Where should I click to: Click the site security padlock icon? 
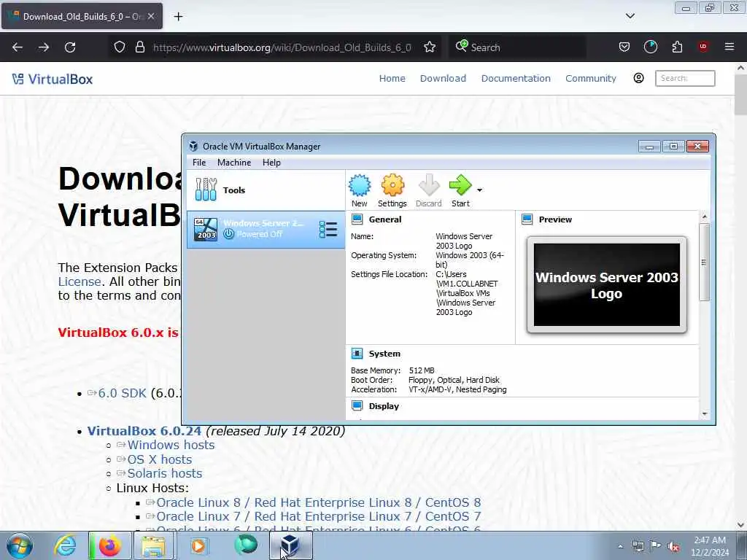click(139, 47)
